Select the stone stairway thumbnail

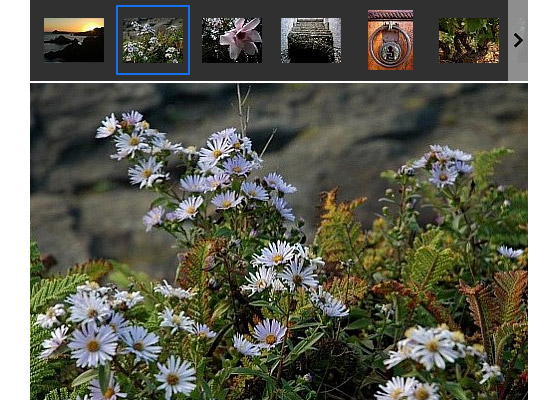click(x=311, y=40)
